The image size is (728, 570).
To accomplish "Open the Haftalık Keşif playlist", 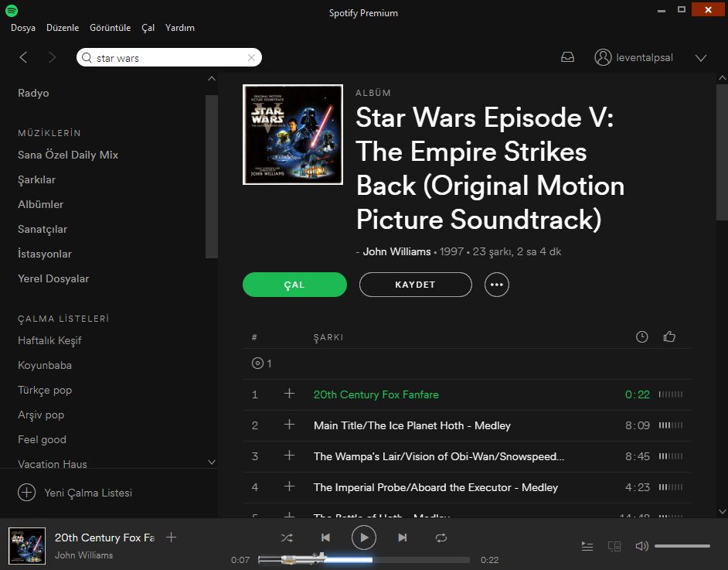I will tap(49, 340).
